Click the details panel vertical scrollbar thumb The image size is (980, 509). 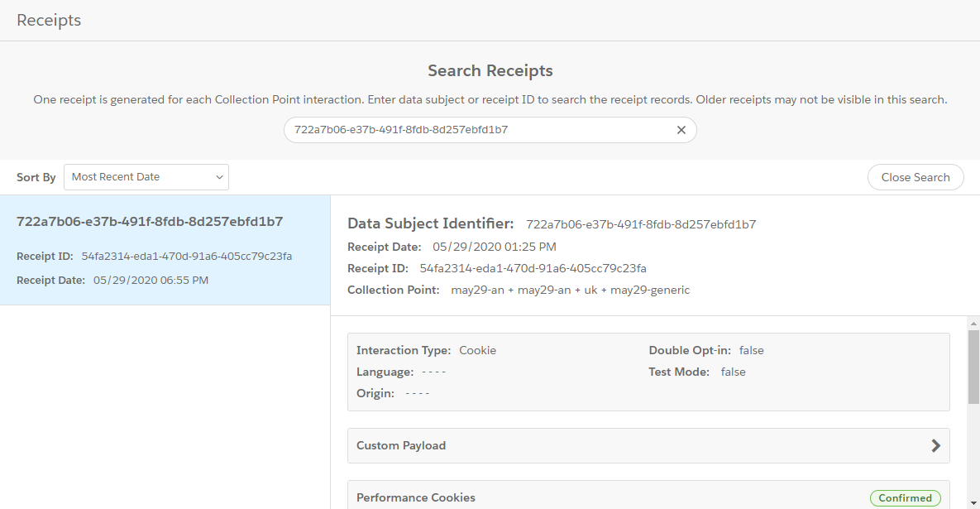(x=973, y=364)
